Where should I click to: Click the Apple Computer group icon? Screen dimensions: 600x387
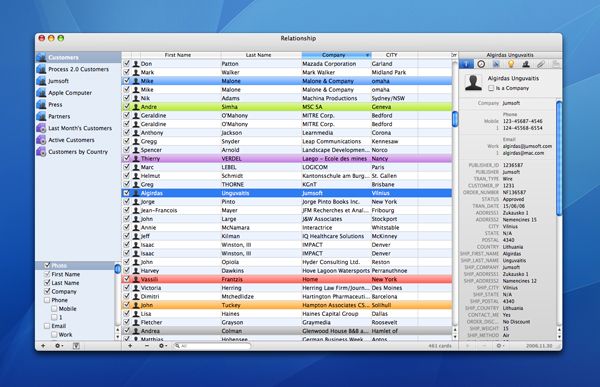click(41, 93)
